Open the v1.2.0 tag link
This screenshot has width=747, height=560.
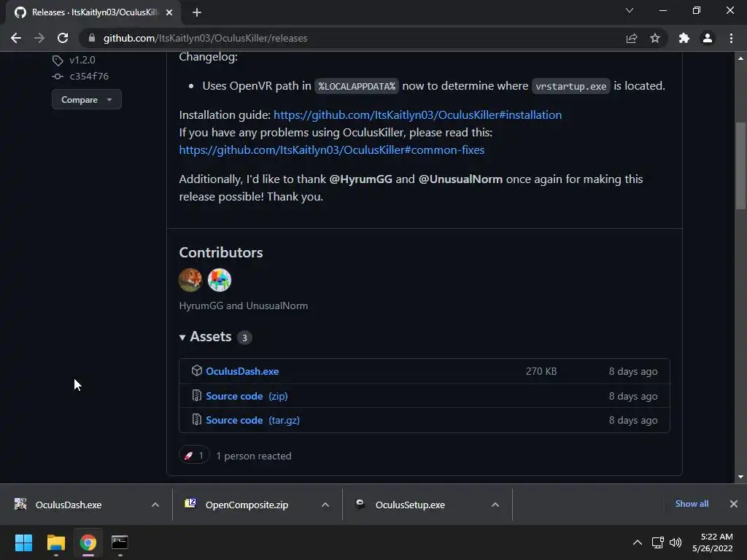click(x=82, y=60)
